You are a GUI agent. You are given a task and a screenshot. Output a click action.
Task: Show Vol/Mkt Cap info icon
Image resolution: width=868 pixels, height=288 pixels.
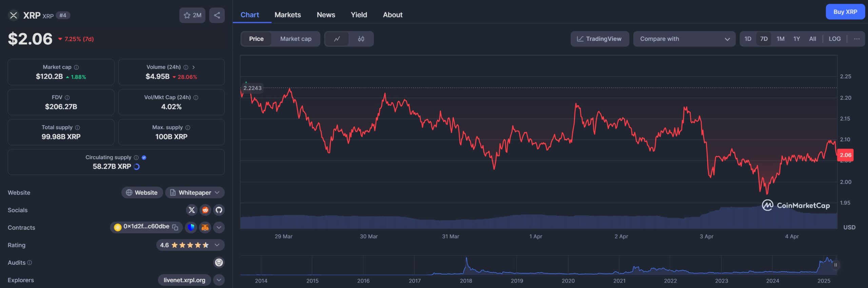click(x=196, y=97)
